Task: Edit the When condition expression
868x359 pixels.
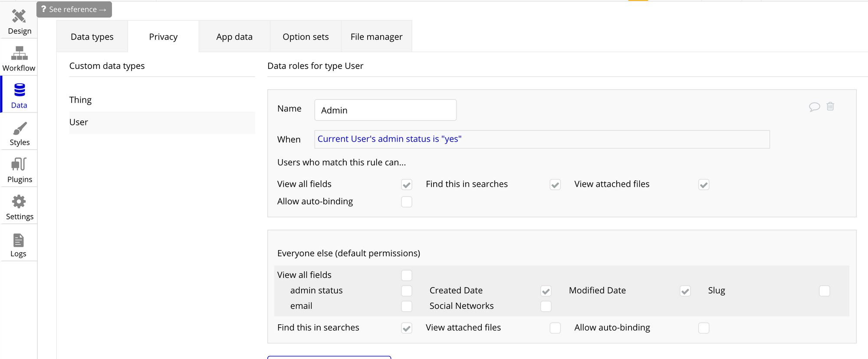Action: tap(542, 139)
